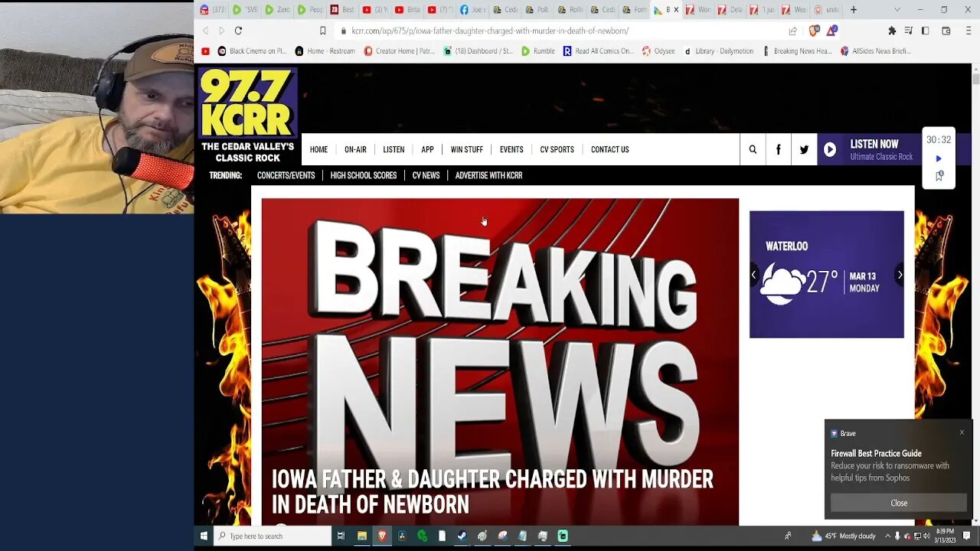The height and width of the screenshot is (551, 980).
Task: Open a new browser tab
Action: coord(854,10)
